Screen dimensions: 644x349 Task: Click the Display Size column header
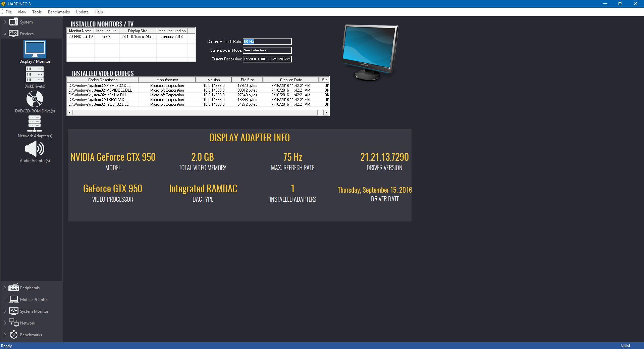pos(138,31)
